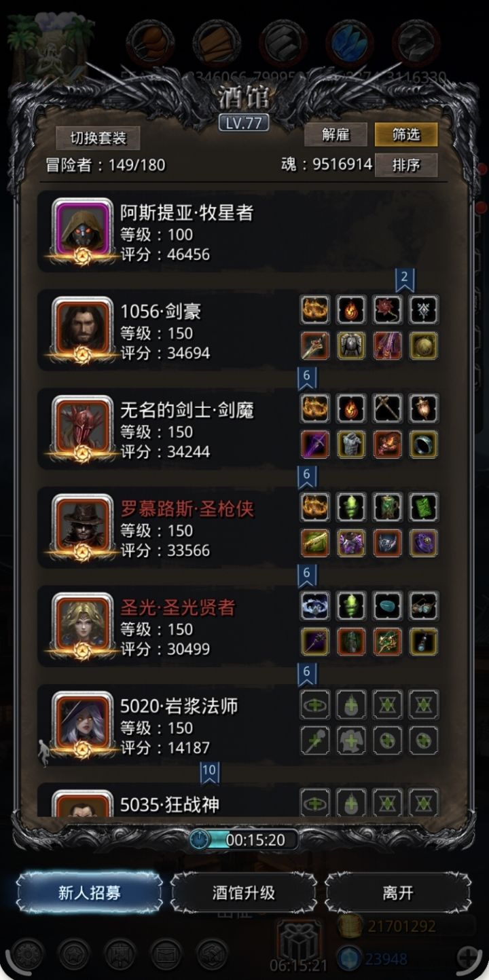
Task: Click the 筛选 filter button
Action: (406, 134)
